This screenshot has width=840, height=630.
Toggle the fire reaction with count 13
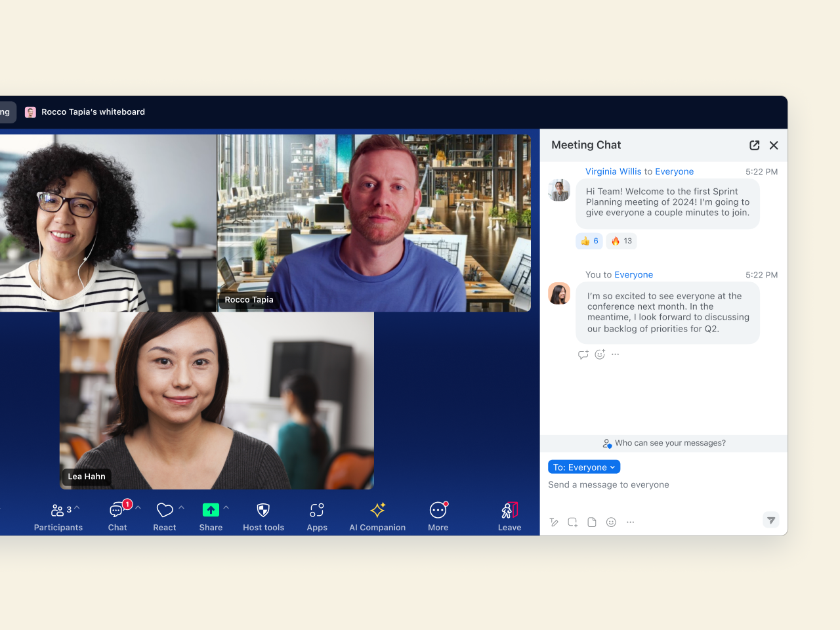[x=621, y=241]
